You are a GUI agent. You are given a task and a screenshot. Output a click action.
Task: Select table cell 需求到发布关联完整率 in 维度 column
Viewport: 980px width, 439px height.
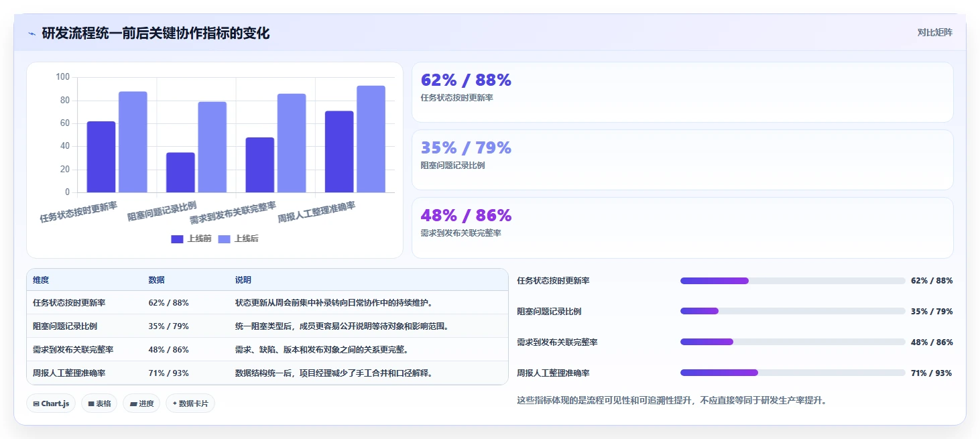coord(73,350)
